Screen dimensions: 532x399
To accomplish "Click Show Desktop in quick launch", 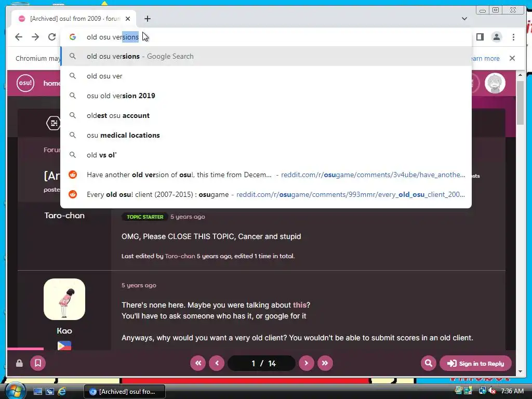I will (37, 392).
